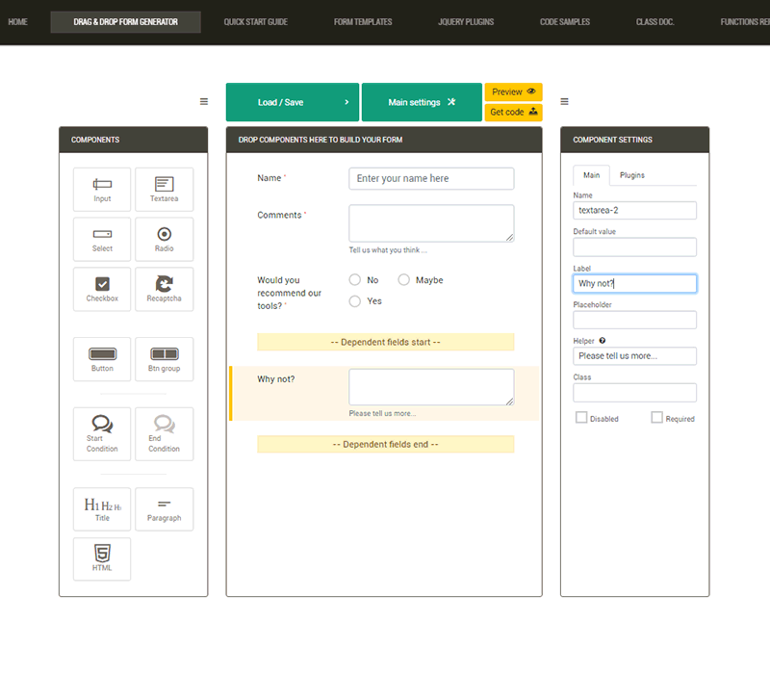Toggle the Component Settings panel hamburger
Screen dimensions: 770x700
pyautogui.click(x=564, y=102)
